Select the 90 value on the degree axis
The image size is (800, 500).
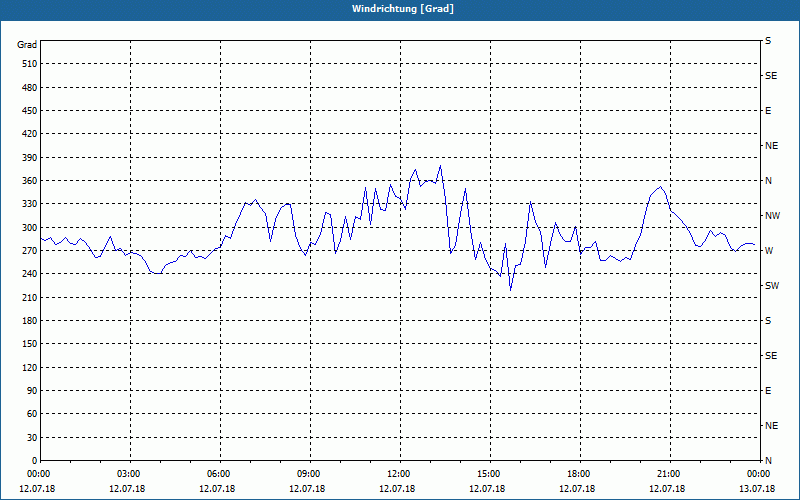point(32,391)
